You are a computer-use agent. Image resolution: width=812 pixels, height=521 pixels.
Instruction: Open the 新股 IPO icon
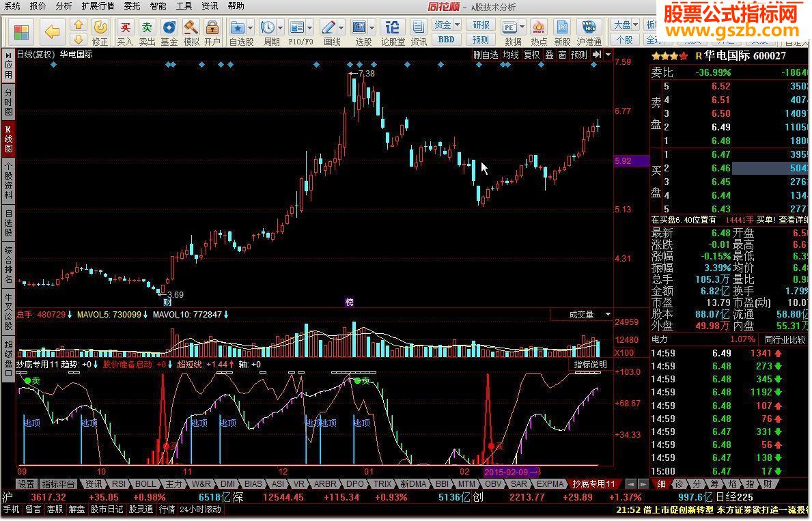coord(562,32)
